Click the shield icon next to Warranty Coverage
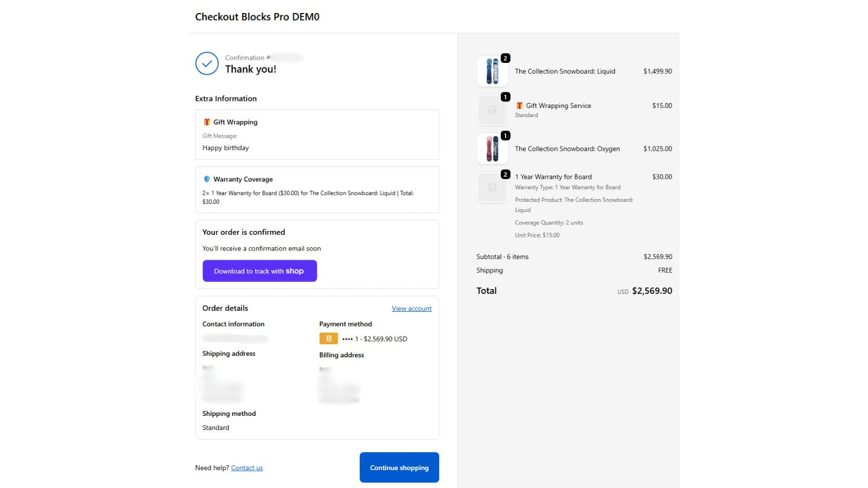 [207, 179]
